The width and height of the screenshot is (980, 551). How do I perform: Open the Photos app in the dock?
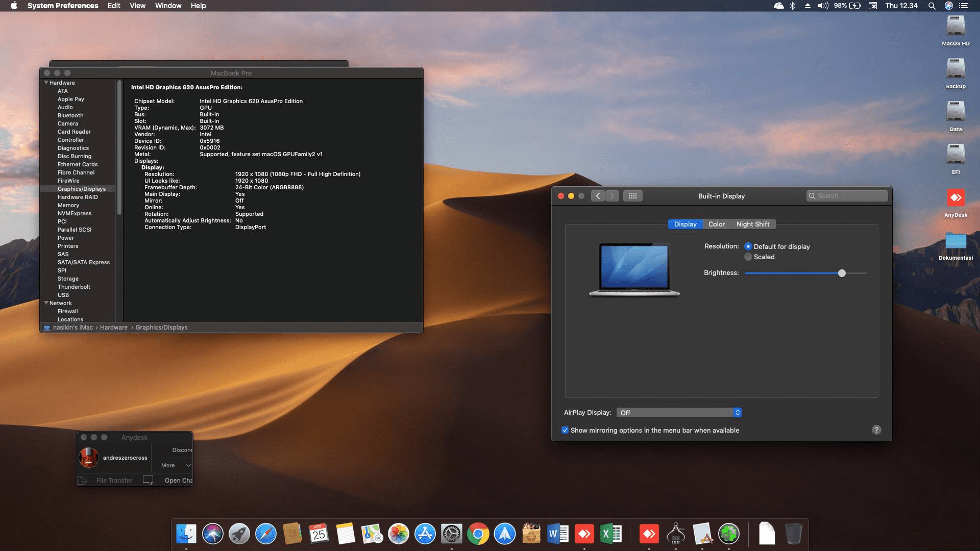click(x=399, y=534)
